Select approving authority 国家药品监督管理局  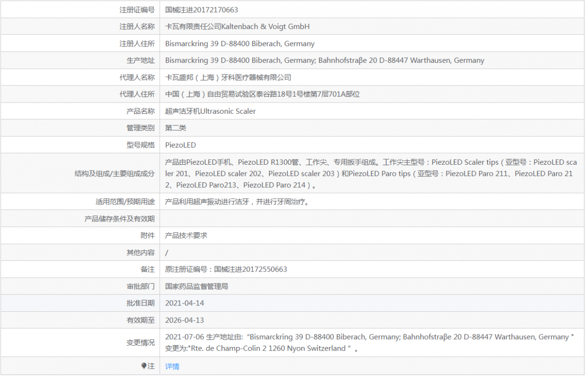[196, 286]
